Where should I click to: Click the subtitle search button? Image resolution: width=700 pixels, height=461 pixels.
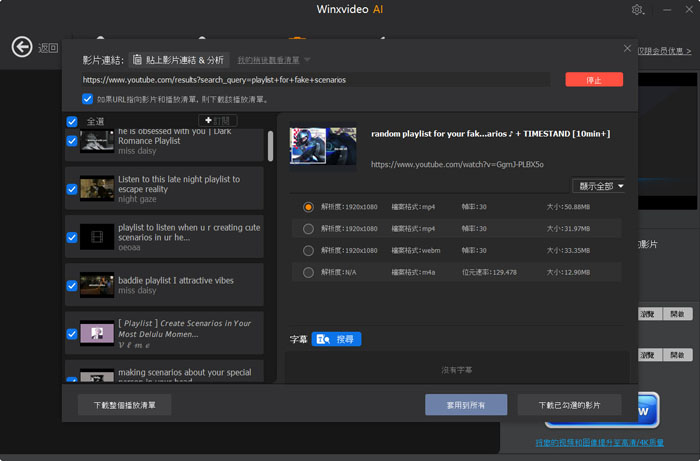(x=337, y=339)
